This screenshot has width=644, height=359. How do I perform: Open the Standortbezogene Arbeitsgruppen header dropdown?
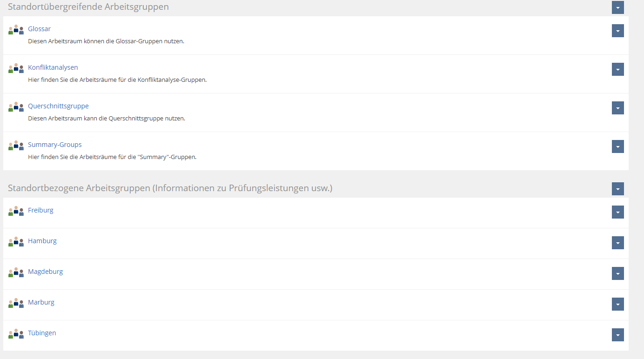click(x=617, y=189)
